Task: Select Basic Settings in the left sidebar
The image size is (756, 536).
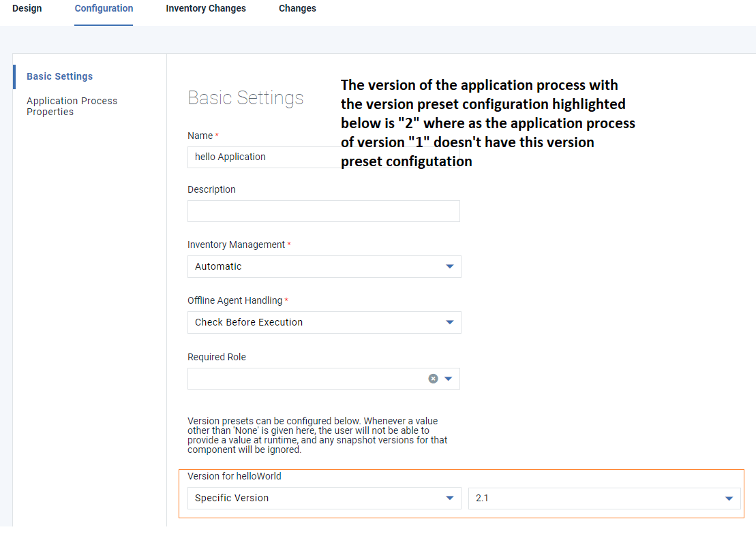Action: pos(60,76)
